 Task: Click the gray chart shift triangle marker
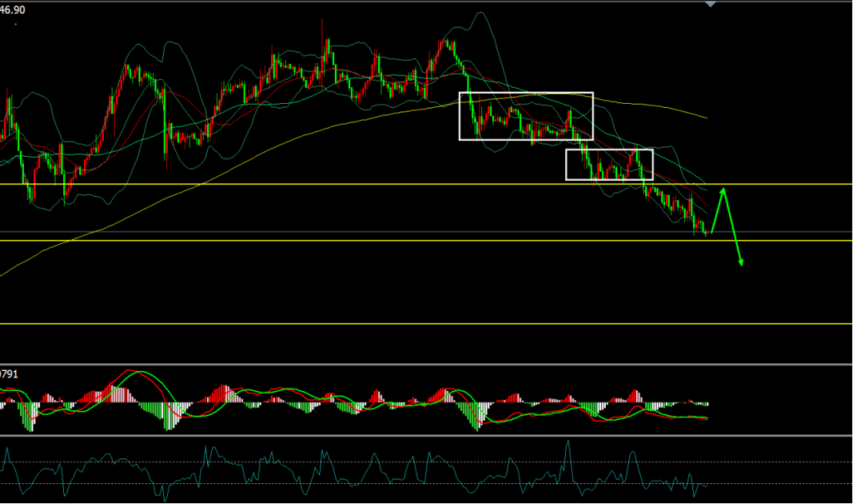tap(710, 5)
